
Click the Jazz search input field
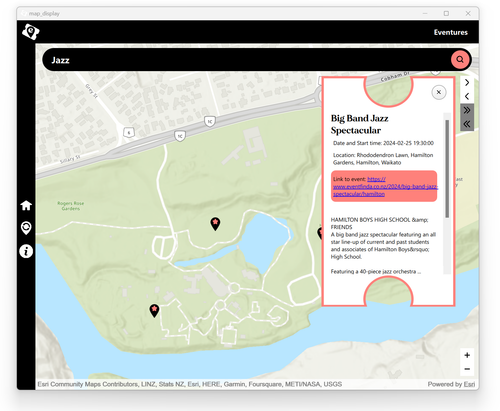click(247, 60)
